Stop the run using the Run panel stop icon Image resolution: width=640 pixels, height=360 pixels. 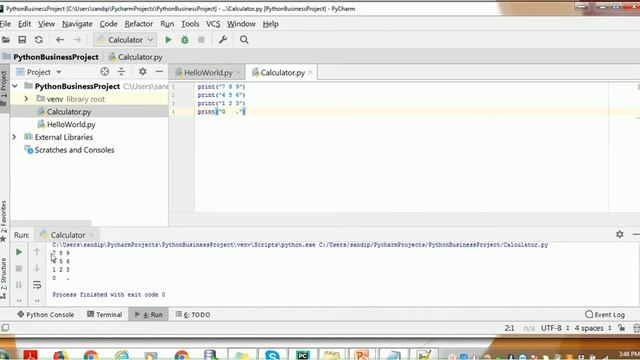[x=19, y=269]
